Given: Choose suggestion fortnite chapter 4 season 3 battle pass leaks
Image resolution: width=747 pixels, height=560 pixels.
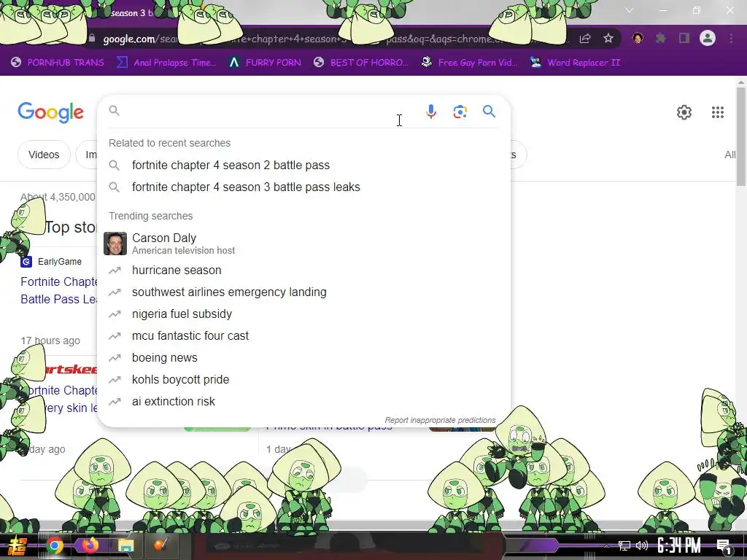Looking at the screenshot, I should [x=303, y=187].
